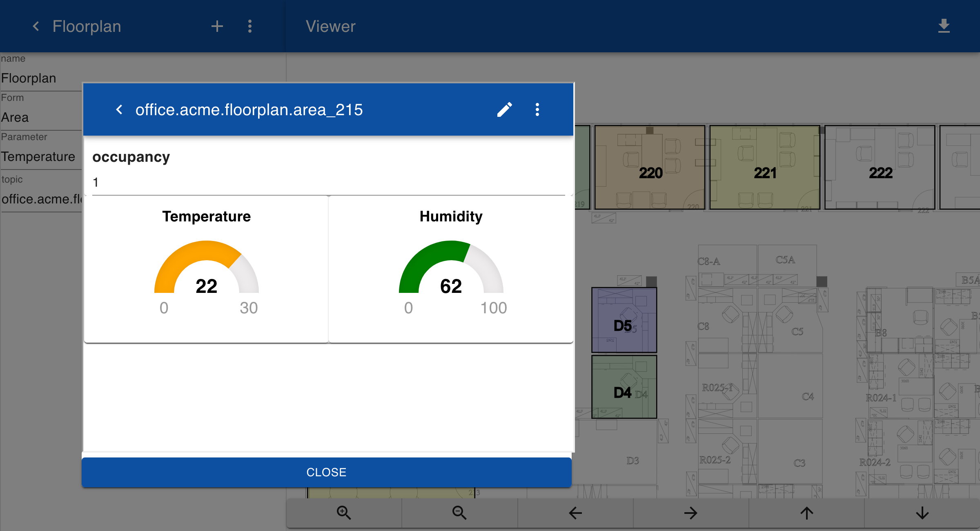
Task: Select room 221 on the floorplan
Action: pos(764,167)
